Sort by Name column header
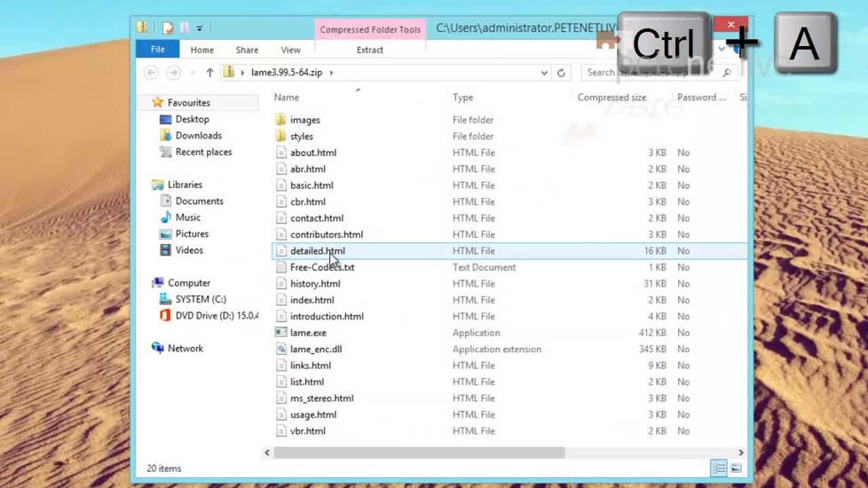Viewport: 868px width, 488px height. (x=286, y=98)
